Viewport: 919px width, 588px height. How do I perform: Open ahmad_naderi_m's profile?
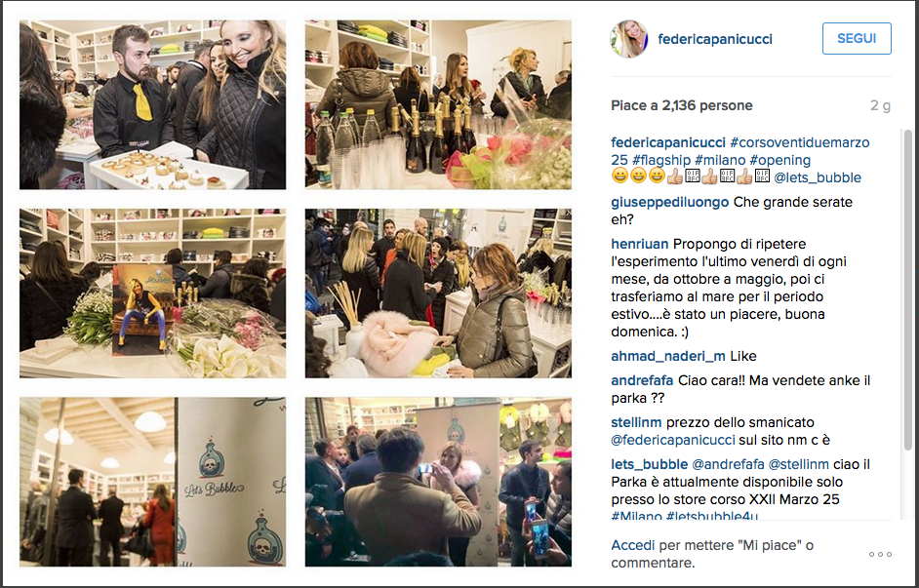[x=668, y=356]
